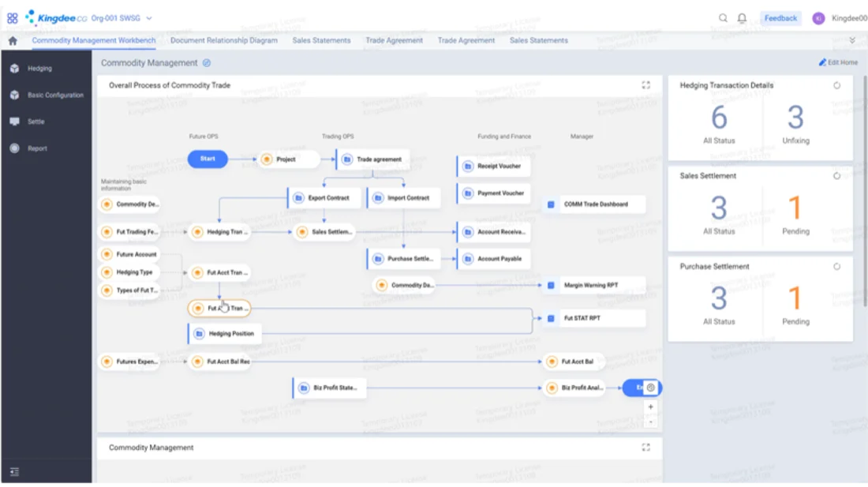Open the Receipt Voucher node
The width and height of the screenshot is (868, 487).
click(494, 166)
